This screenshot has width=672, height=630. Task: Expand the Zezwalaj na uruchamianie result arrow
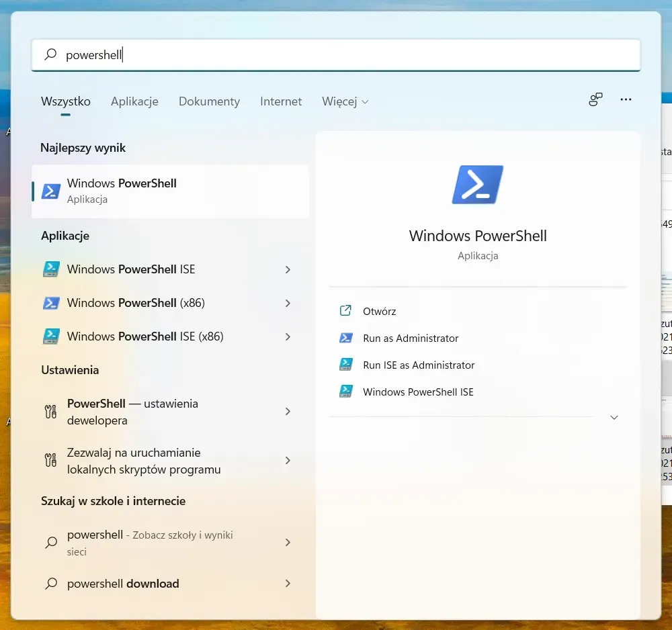288,460
